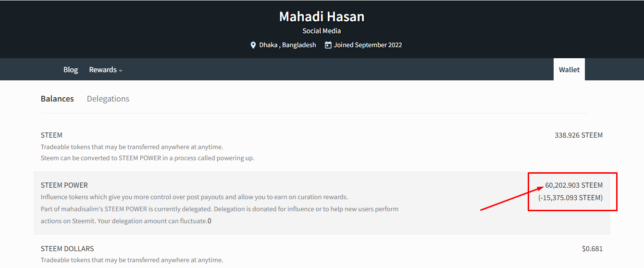Click the Dhaka, Bangladesh location text
644x268 pixels.
(287, 45)
